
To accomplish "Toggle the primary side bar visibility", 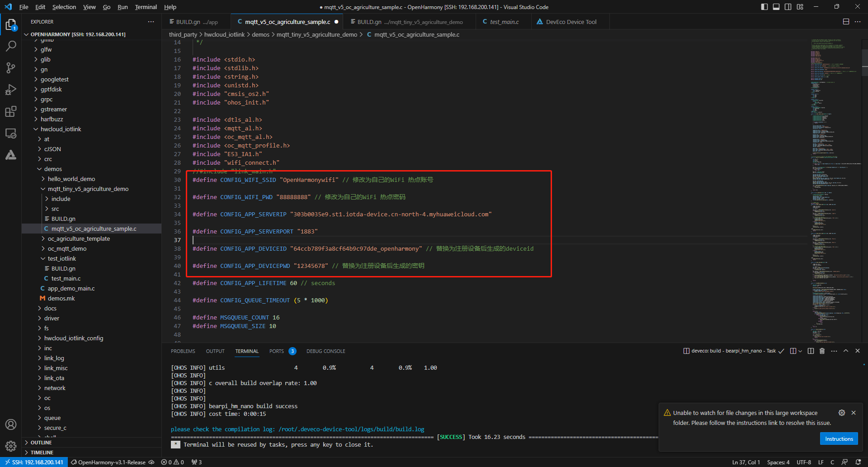I will pyautogui.click(x=764, y=7).
